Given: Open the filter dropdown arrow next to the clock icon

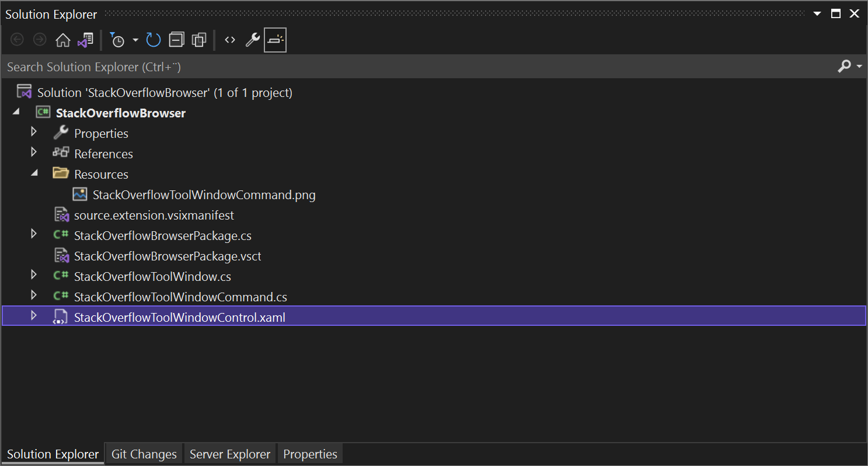Looking at the screenshot, I should click(x=134, y=39).
